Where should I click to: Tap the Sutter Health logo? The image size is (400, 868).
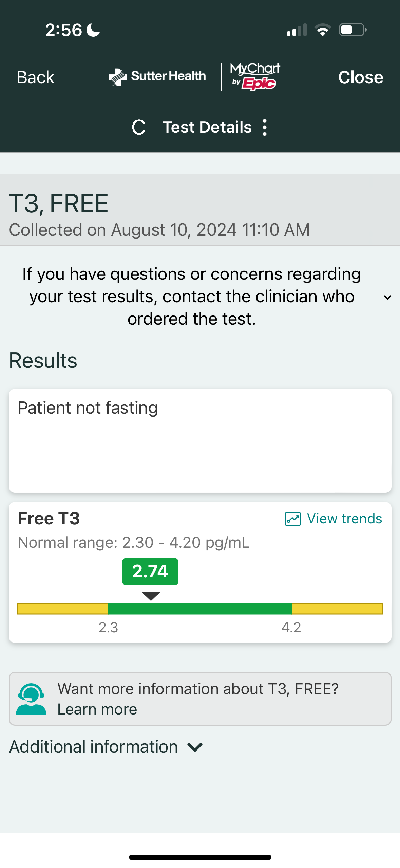pyautogui.click(x=157, y=77)
